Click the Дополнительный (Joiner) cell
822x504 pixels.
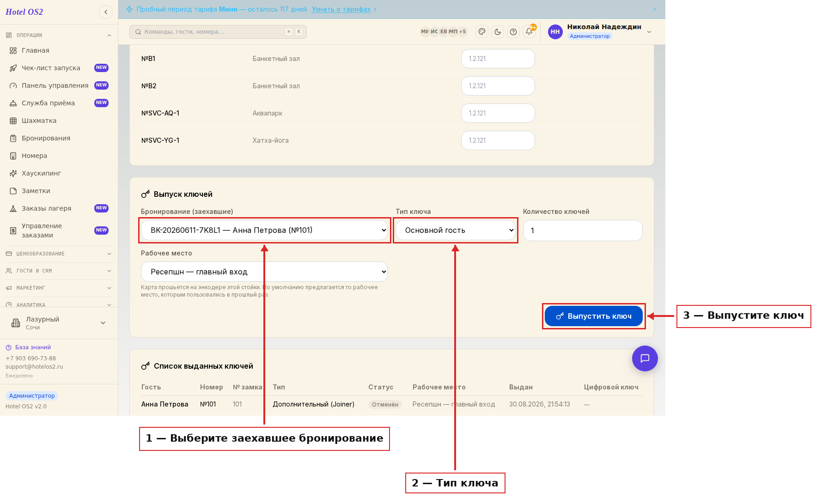click(313, 404)
